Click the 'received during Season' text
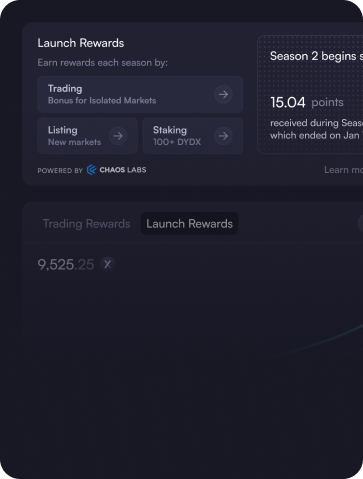This screenshot has width=363, height=479. point(316,123)
